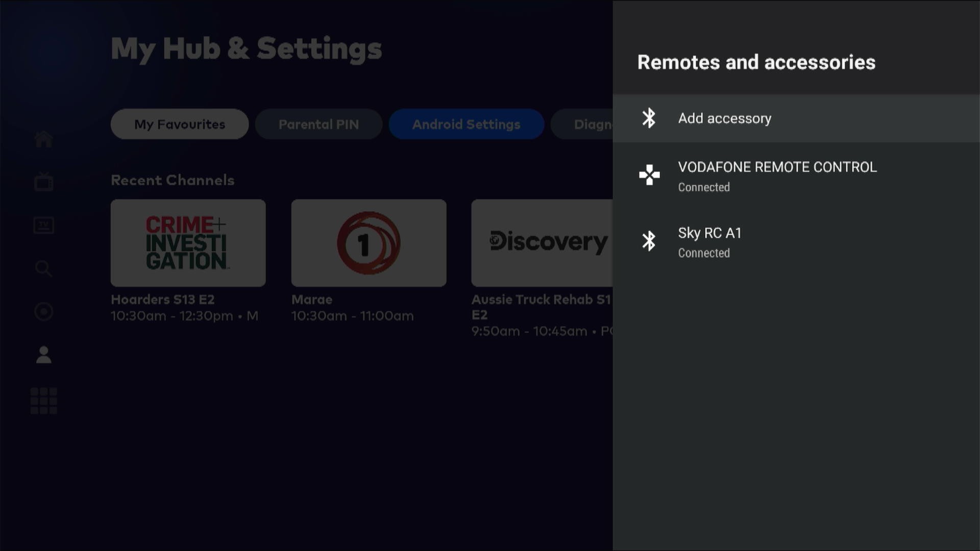Screen dimensions: 980x551
Task: Open the TV Guide icon in the sidebar
Action: coord(43,225)
